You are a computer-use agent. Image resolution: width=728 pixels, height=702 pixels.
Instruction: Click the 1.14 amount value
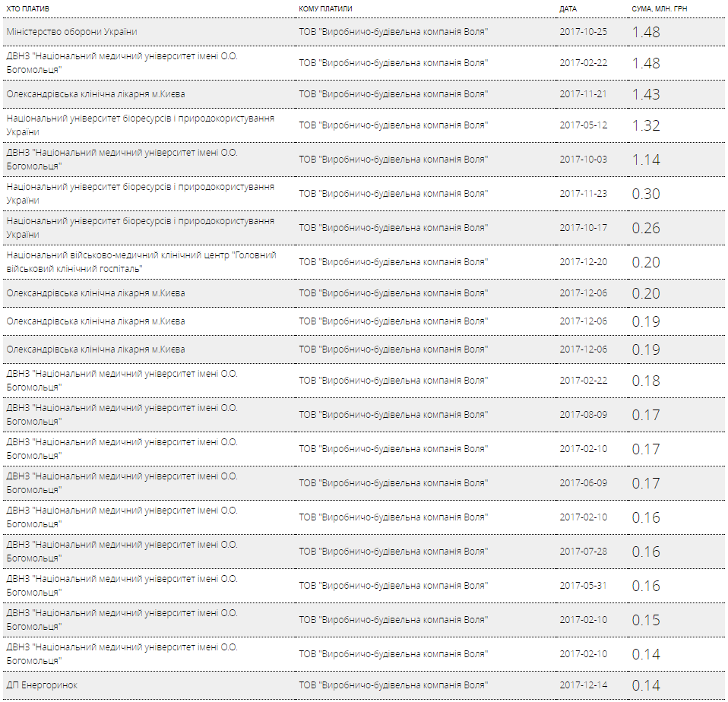[646, 160]
